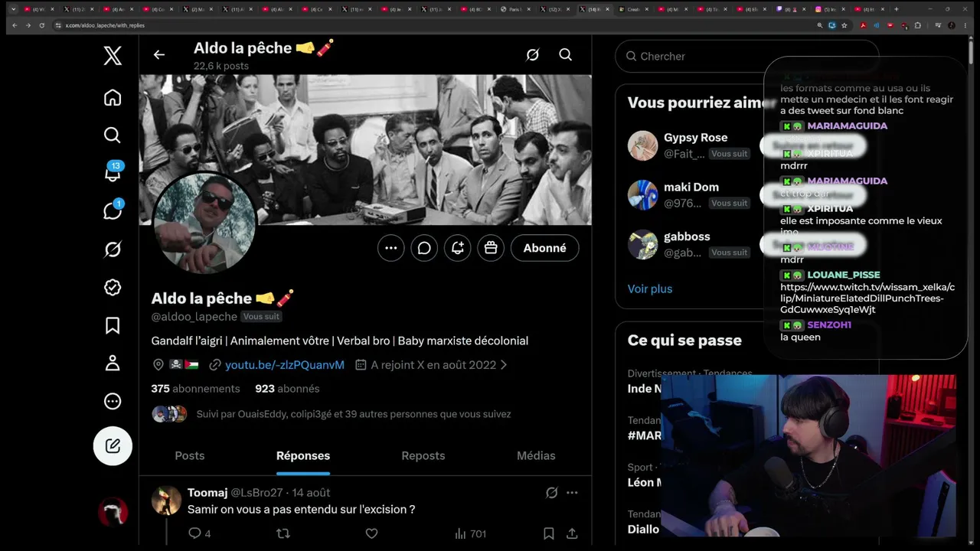This screenshot has height=551, width=980.
Task: Like the Toomaj tweet heart icon
Action: pos(371,533)
